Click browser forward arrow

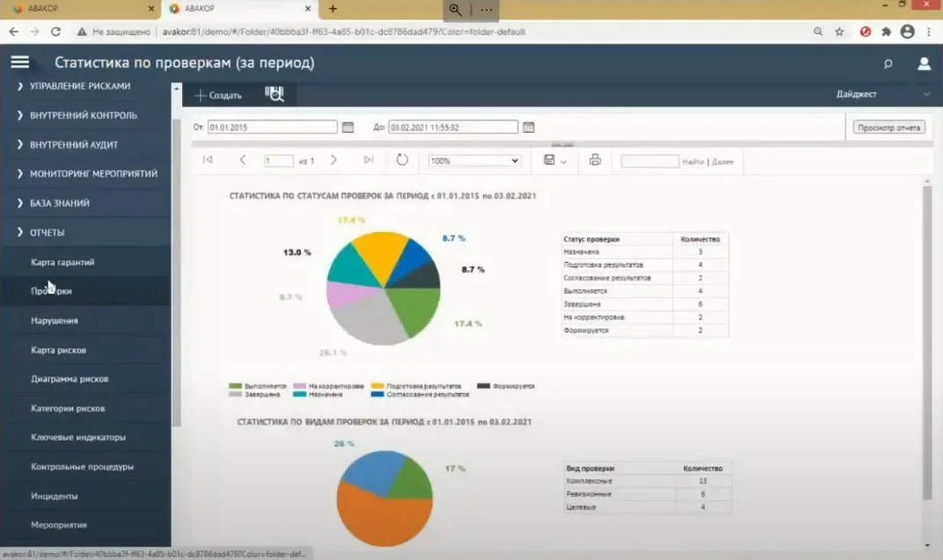pyautogui.click(x=34, y=32)
